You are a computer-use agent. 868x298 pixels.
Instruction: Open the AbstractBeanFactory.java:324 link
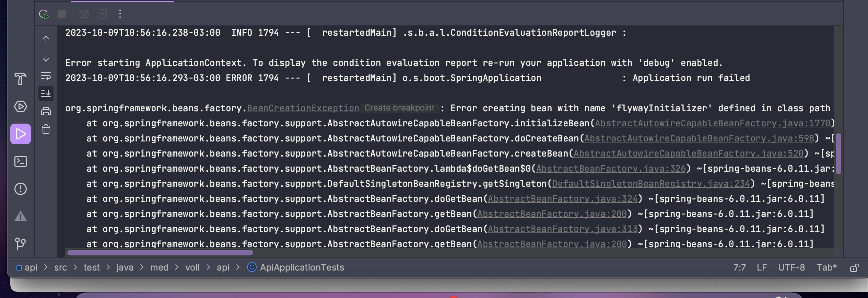pyautogui.click(x=563, y=199)
